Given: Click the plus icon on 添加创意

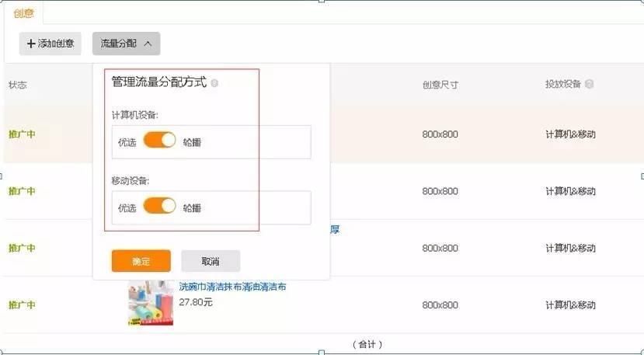Looking at the screenshot, I should click(x=31, y=44).
